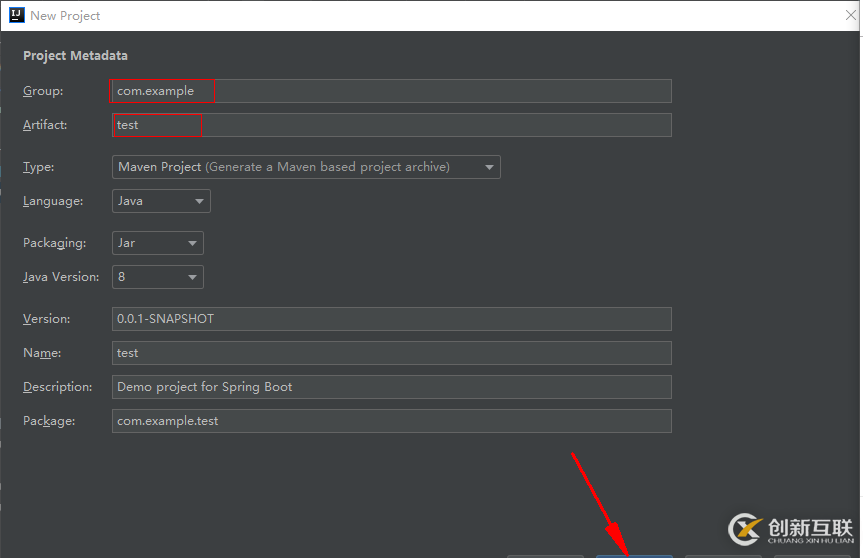The height and width of the screenshot is (558, 863).
Task: Click the Artifact label
Action: [x=45, y=125]
